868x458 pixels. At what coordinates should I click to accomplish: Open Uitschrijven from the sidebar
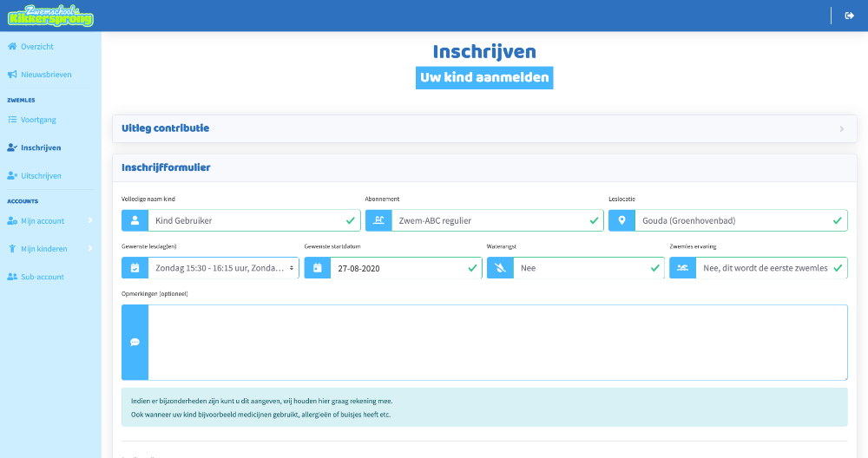click(x=41, y=175)
